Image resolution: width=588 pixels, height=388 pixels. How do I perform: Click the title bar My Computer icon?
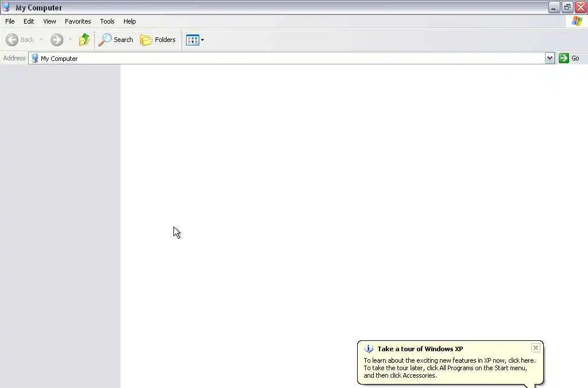6,7
